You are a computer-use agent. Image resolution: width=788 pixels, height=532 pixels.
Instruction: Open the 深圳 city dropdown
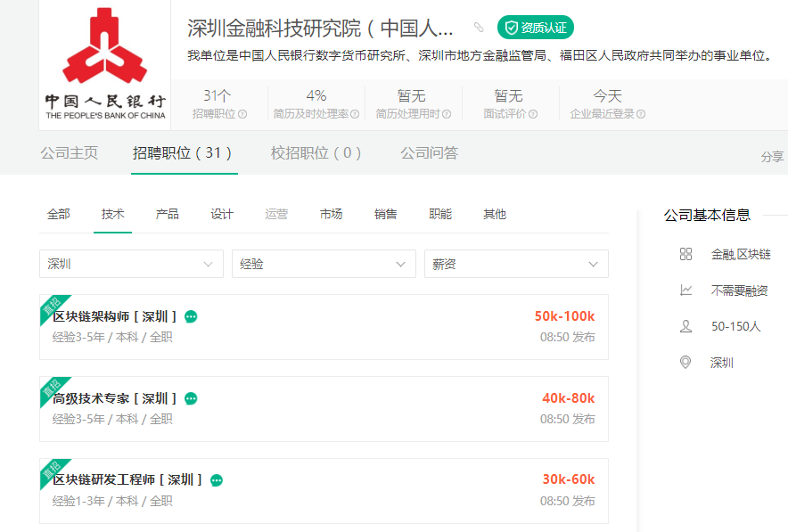(x=131, y=264)
